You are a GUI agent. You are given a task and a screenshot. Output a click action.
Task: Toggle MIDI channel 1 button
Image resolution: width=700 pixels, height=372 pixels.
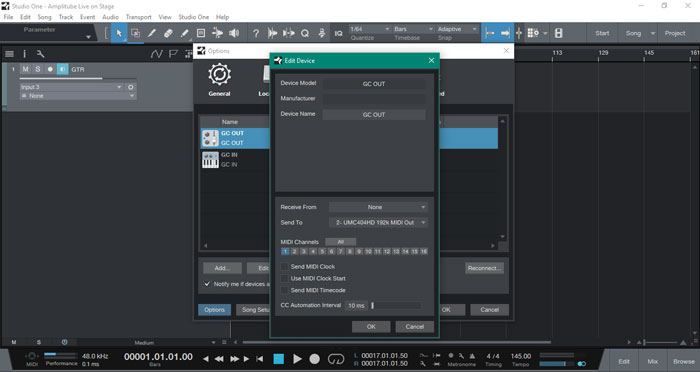coord(285,251)
